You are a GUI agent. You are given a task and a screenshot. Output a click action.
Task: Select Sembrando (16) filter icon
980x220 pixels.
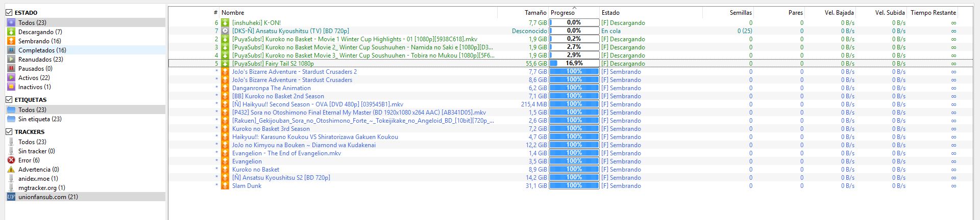coord(11,41)
